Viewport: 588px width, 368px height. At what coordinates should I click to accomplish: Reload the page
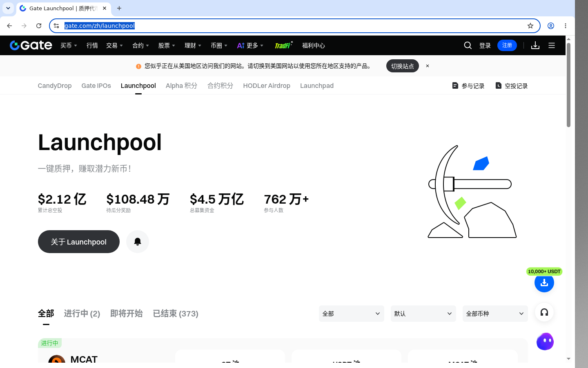click(39, 26)
